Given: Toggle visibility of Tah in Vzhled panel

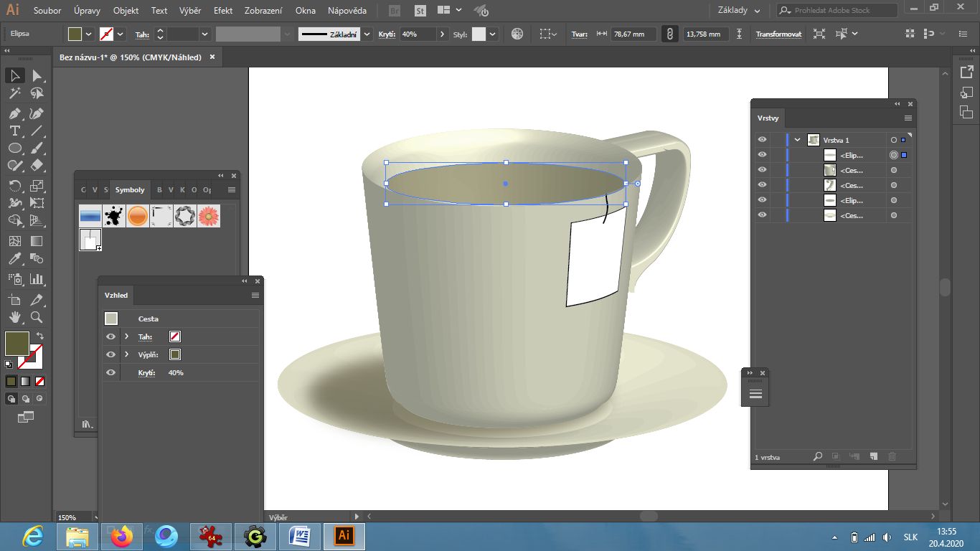Looking at the screenshot, I should coord(110,336).
